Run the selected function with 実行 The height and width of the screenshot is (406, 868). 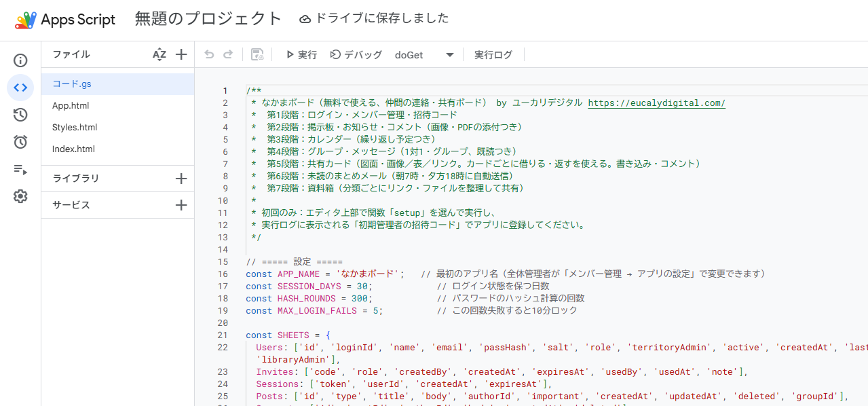301,55
